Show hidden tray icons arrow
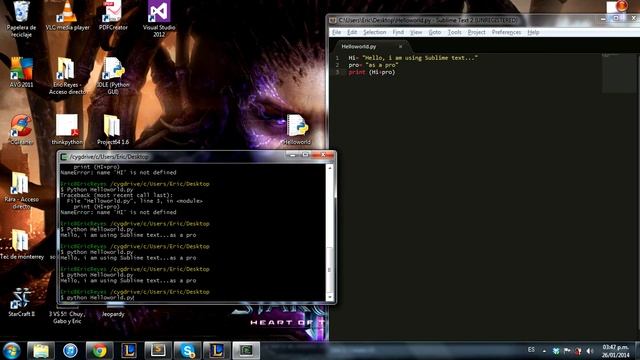The image size is (640, 360). click(544, 351)
